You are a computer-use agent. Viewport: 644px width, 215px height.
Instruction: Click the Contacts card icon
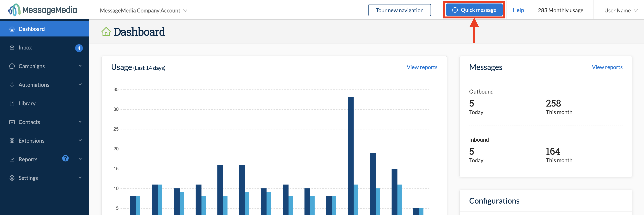coord(12,122)
